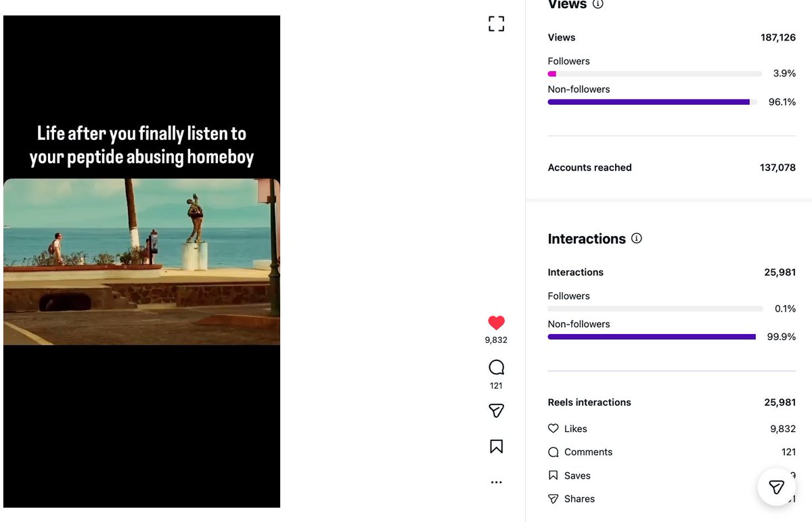Select the 9,832 value in Likes row

[783, 429]
